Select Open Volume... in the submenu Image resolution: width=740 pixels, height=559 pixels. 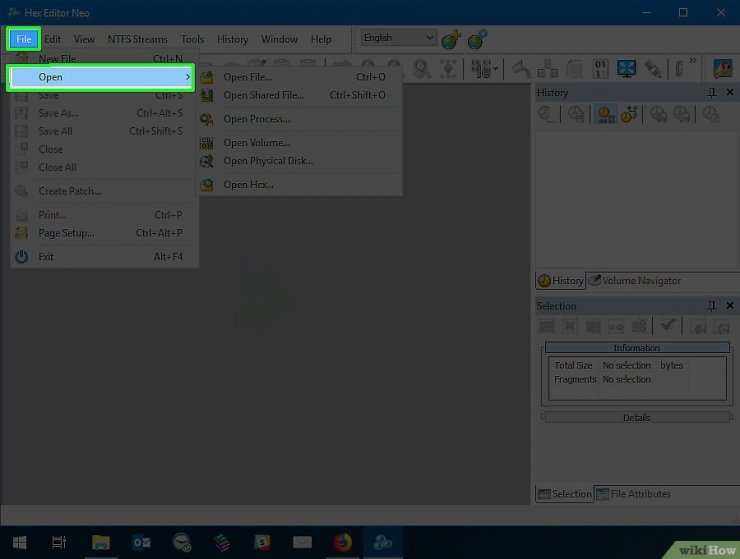tap(299, 143)
